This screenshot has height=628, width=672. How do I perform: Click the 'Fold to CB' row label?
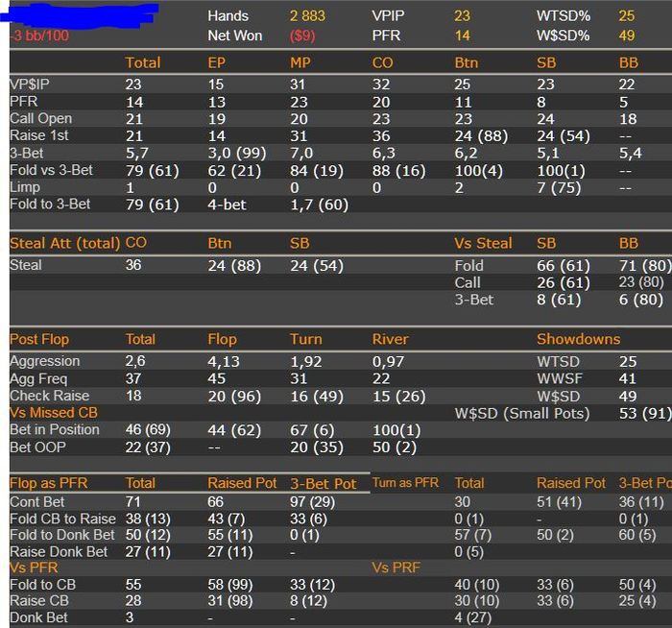click(x=43, y=585)
